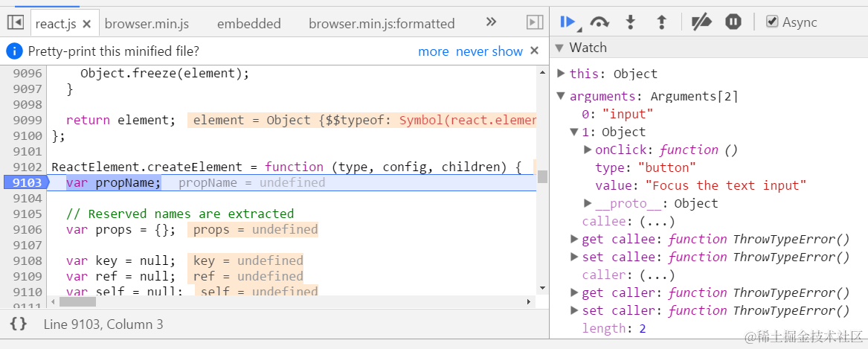Toggle the file navigator sidebar

click(x=15, y=22)
